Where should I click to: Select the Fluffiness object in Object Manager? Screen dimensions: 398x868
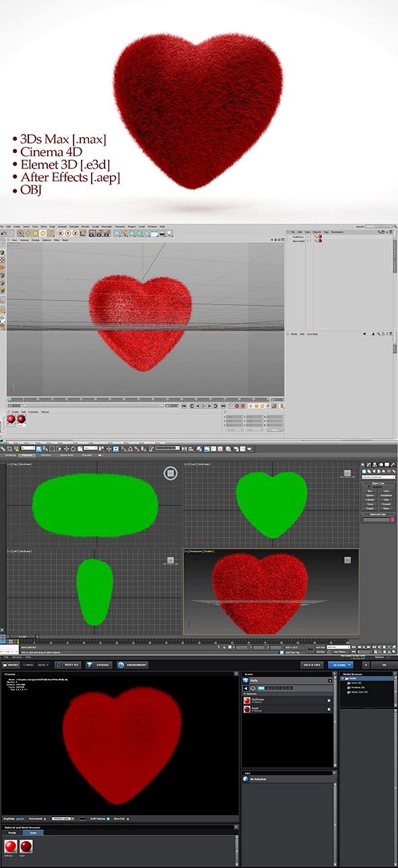coord(300,237)
